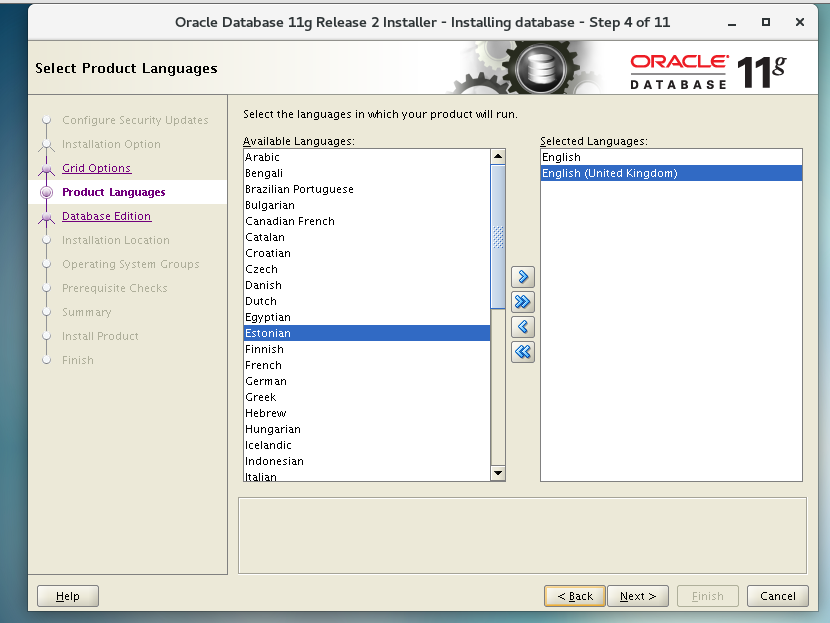Image resolution: width=830 pixels, height=623 pixels.
Task: Select German in Available Languages
Action: [367, 381]
